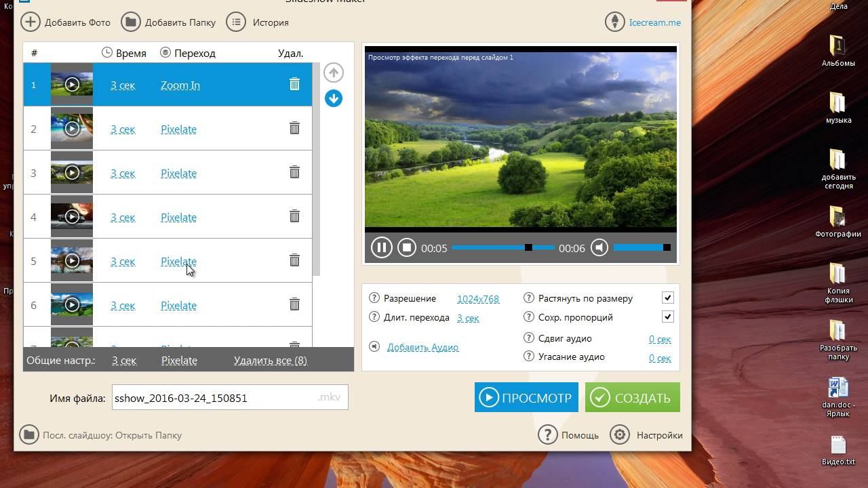This screenshot has width=868, height=488.
Task: Delete slide 2 with its trash icon
Action: click(x=294, y=128)
